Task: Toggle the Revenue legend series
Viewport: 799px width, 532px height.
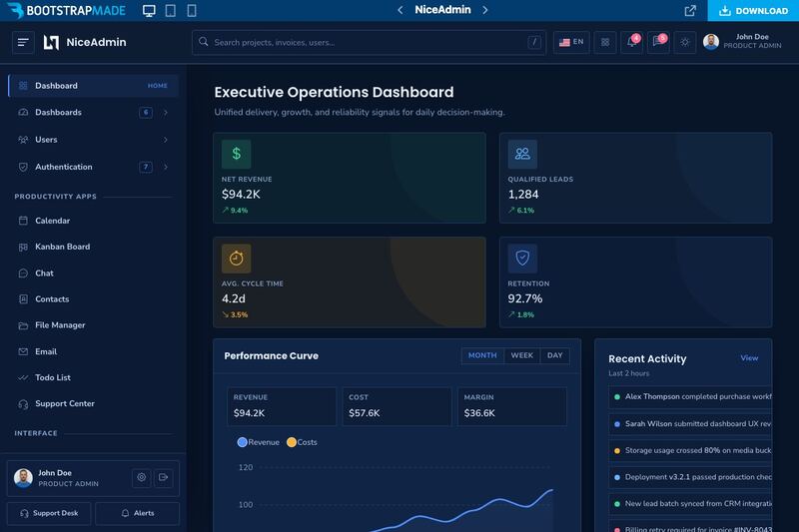Action: pyautogui.click(x=259, y=442)
